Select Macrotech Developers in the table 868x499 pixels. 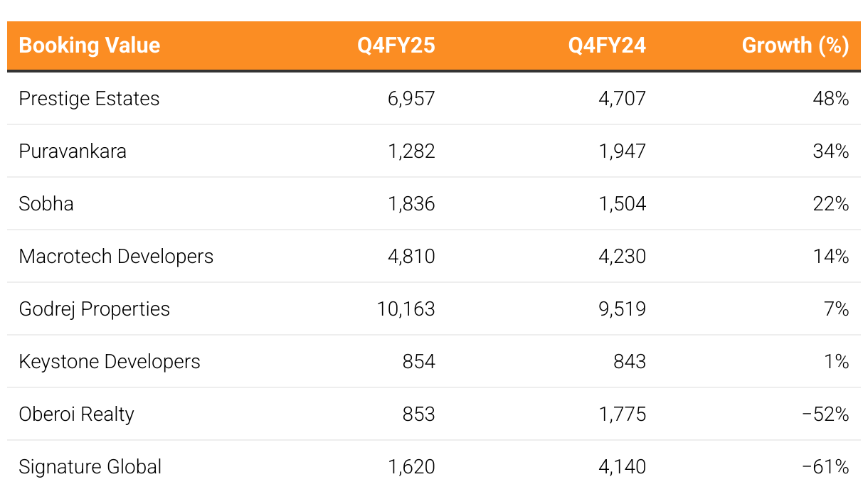[x=116, y=256]
